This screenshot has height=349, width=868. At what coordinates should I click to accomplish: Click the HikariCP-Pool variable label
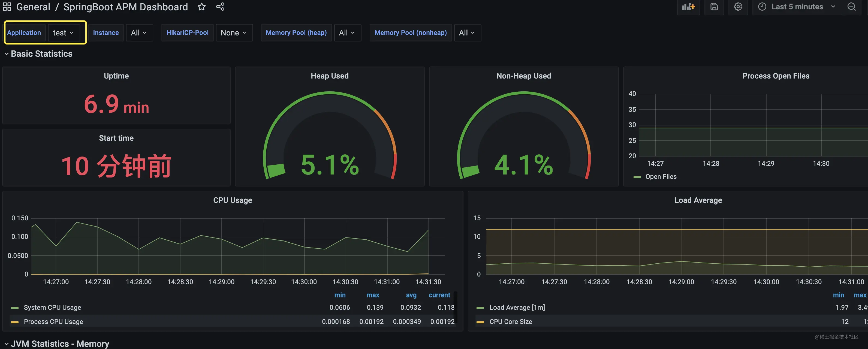coord(187,33)
